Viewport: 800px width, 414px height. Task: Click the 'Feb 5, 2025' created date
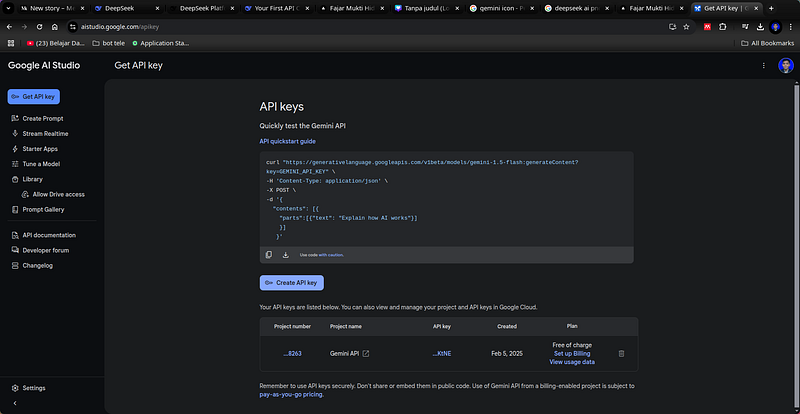507,353
